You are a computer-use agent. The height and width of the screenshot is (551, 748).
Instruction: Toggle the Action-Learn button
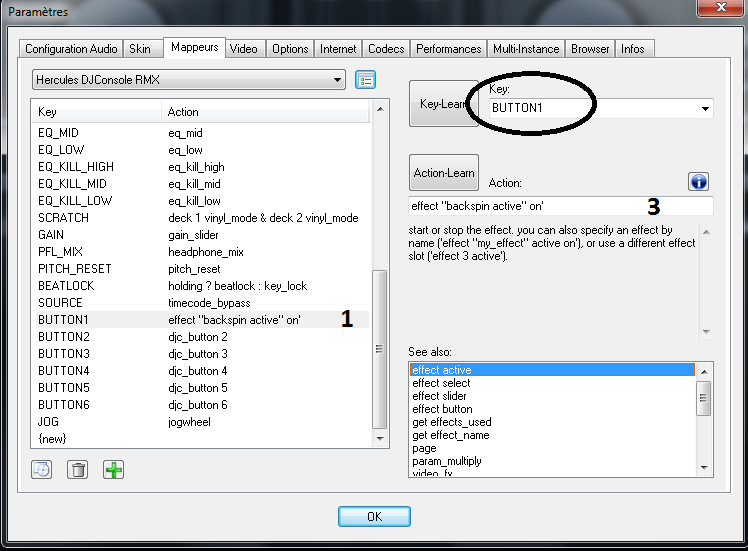[444, 172]
